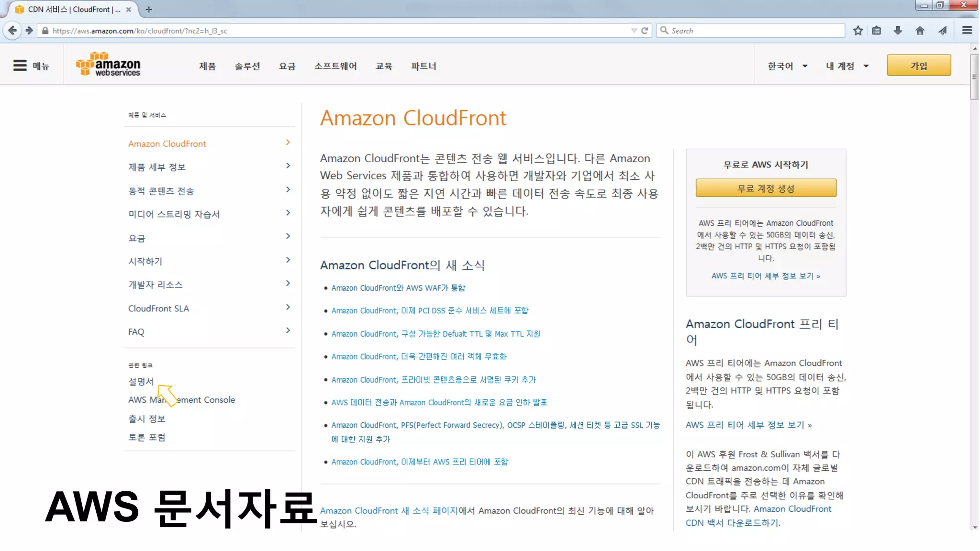Viewport: 980px width, 551px height.
Task: Click the browser Back arrow button
Action: click(x=12, y=31)
